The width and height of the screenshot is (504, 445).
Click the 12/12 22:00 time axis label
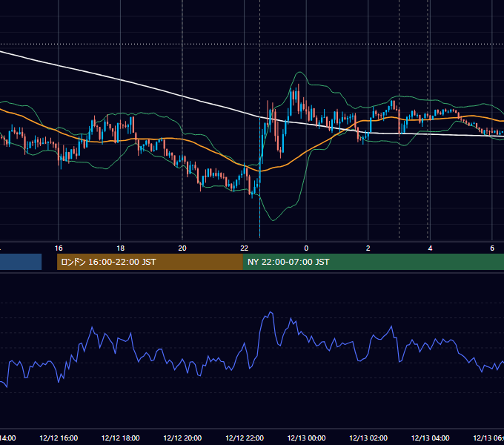(245, 438)
